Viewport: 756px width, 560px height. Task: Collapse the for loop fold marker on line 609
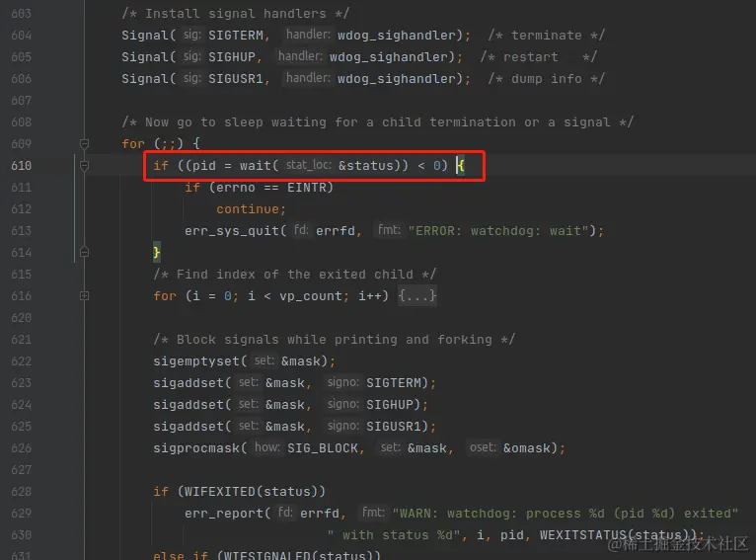[x=84, y=144]
